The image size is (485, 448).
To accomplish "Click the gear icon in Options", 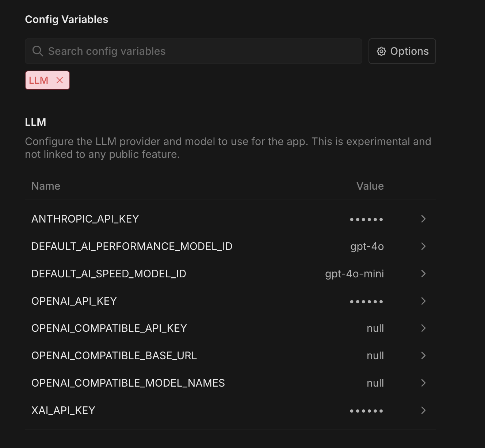I will pyautogui.click(x=381, y=51).
